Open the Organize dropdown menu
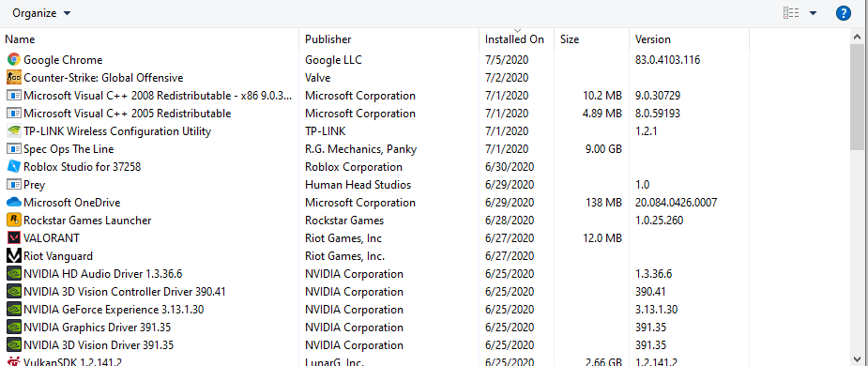Image resolution: width=868 pixels, height=366 pixels. pyautogui.click(x=41, y=13)
